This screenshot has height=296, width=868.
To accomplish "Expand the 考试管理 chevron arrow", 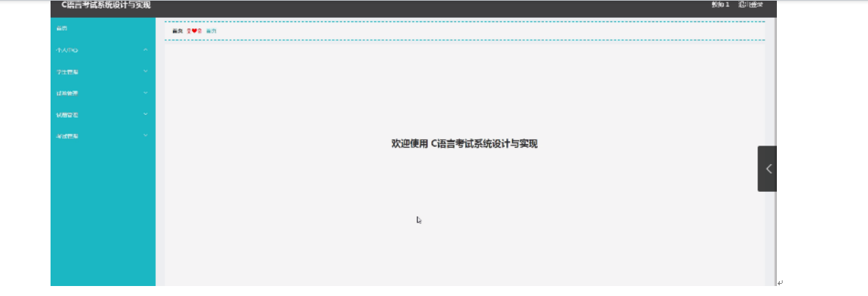I will (x=145, y=136).
